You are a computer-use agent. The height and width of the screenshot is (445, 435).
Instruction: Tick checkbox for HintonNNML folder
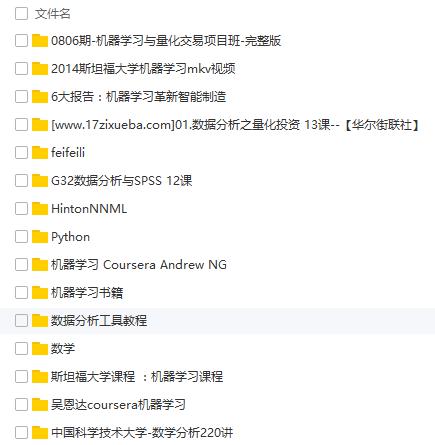coord(21,209)
